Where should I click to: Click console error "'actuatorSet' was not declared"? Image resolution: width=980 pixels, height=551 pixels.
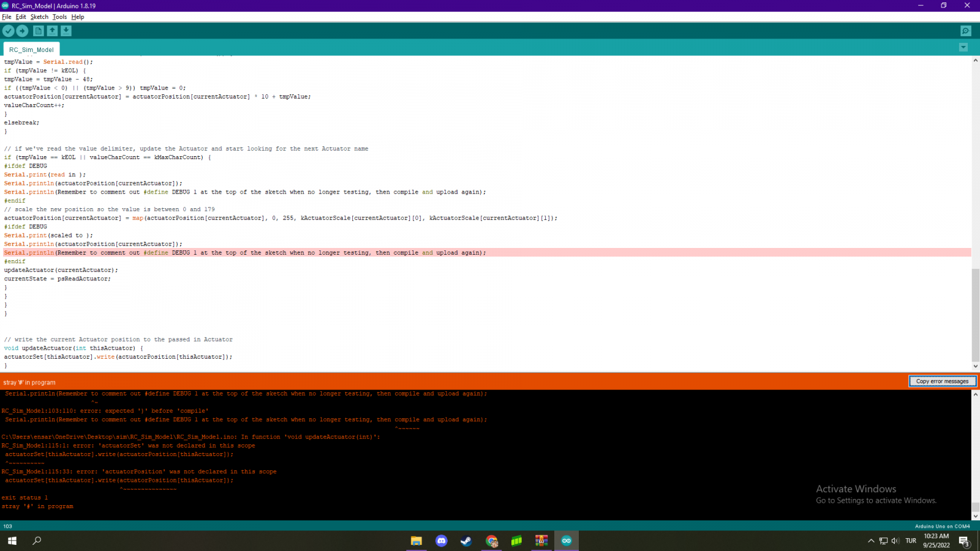128,446
